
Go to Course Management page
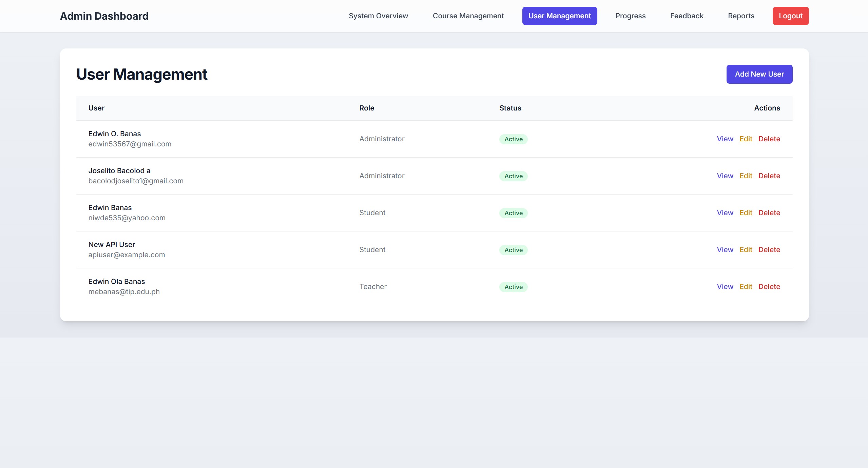(468, 16)
